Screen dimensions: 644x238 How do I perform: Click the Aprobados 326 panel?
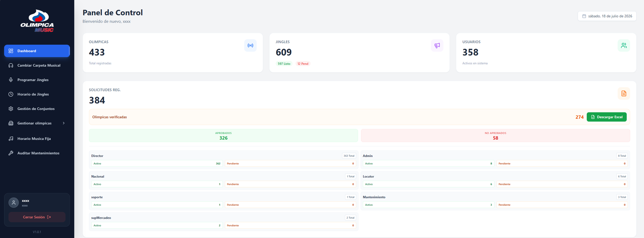223,136
